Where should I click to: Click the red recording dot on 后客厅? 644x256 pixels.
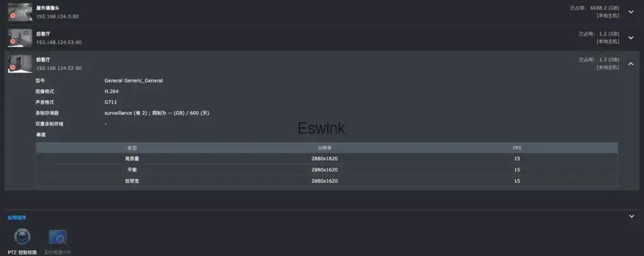coord(13,41)
